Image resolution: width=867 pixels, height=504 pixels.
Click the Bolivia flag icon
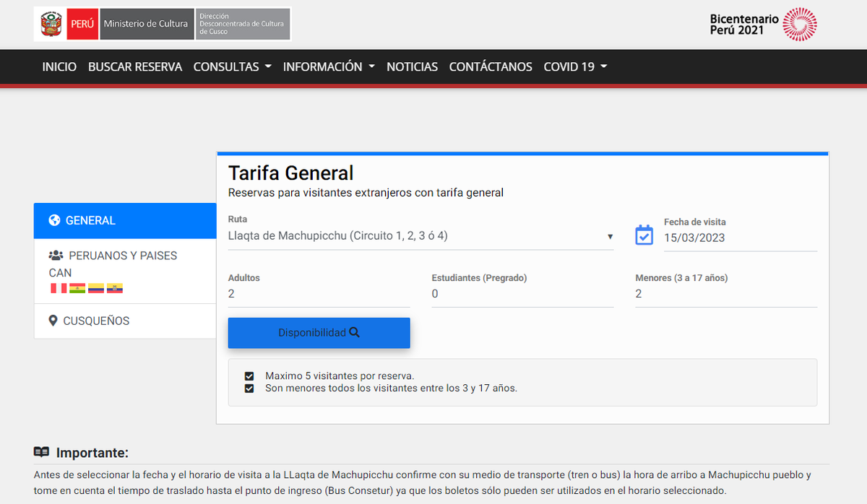click(x=77, y=288)
